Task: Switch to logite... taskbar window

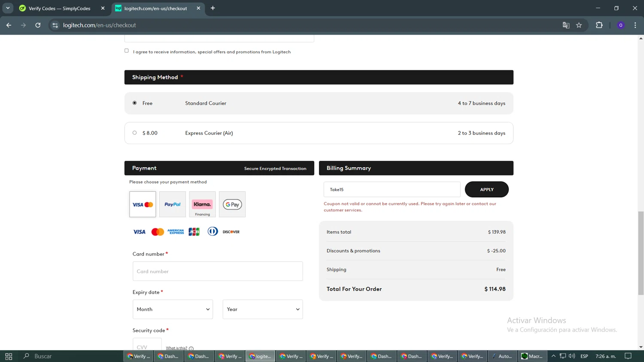Action: 260,356
